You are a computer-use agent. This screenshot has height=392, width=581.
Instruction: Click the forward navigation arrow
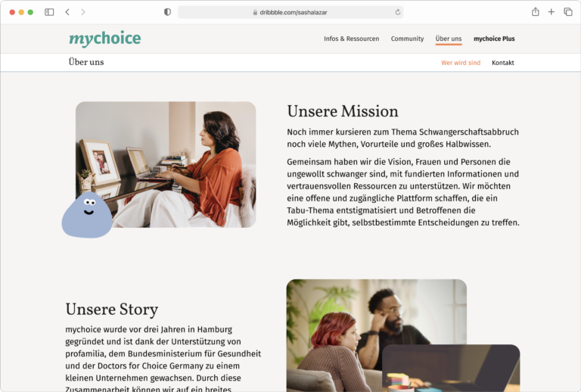83,12
